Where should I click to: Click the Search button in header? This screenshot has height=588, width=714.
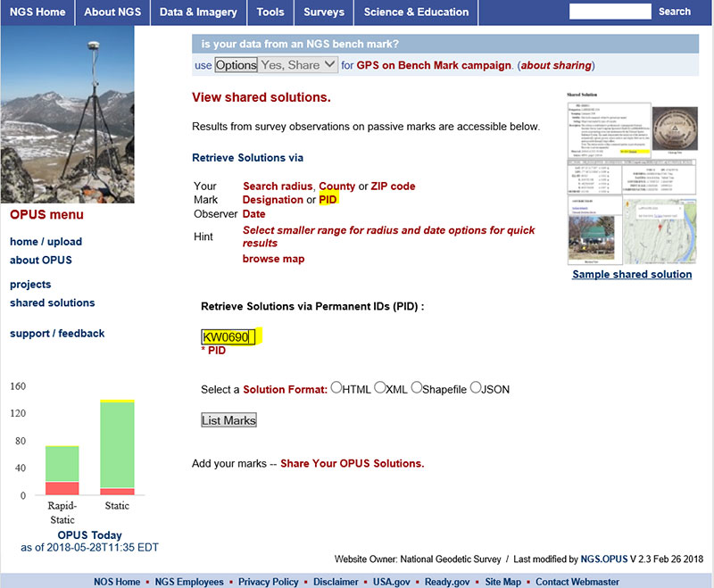point(674,12)
